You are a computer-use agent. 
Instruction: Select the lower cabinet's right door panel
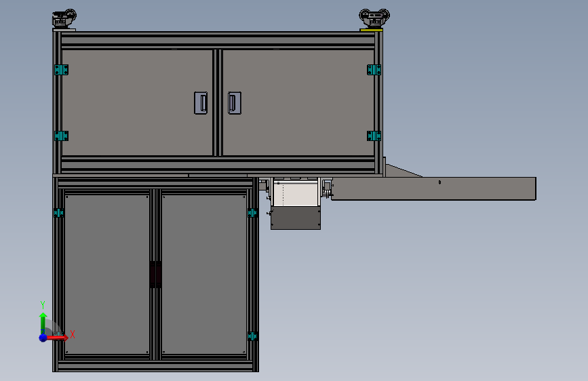[x=204, y=274]
